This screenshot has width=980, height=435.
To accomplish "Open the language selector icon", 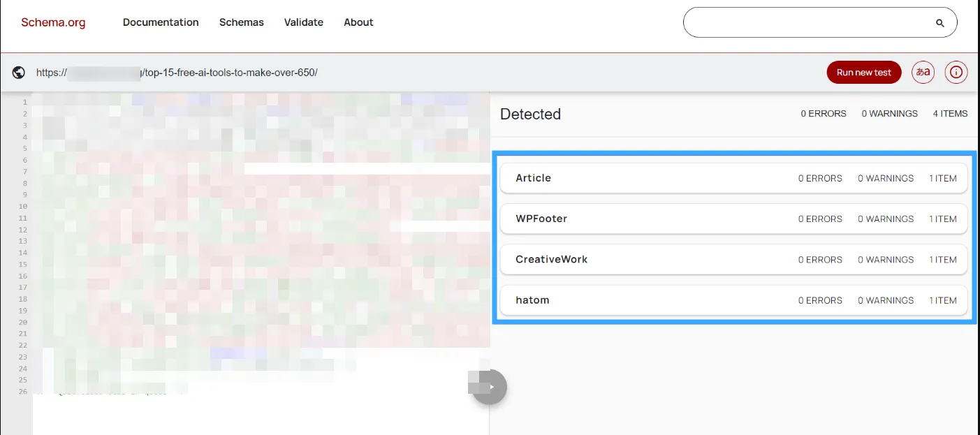I will 923,73.
